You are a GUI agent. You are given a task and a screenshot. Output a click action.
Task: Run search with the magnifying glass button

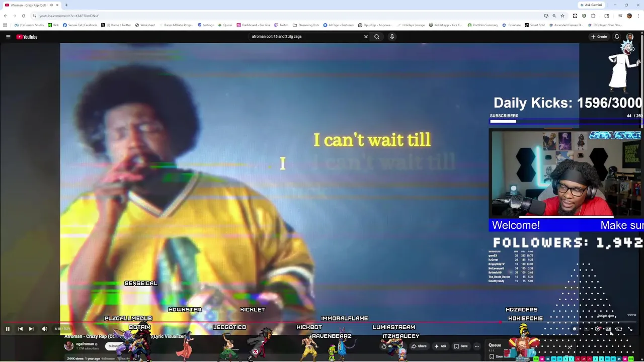[x=377, y=37]
